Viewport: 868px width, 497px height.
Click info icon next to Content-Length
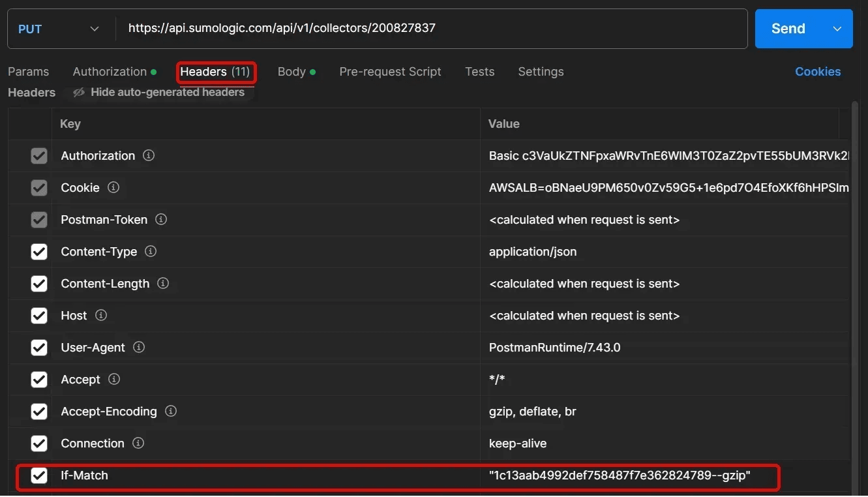(163, 284)
